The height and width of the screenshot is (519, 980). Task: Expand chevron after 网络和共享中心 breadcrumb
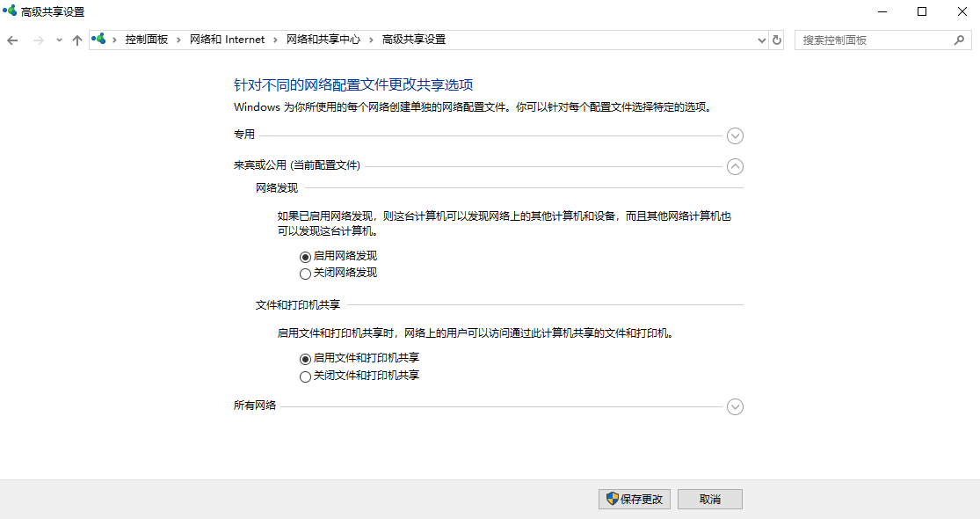371,40
